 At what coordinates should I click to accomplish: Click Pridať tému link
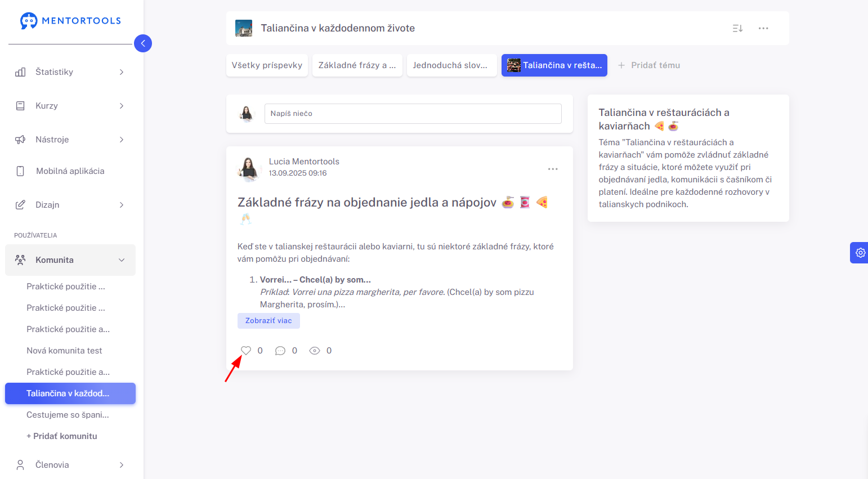point(649,65)
